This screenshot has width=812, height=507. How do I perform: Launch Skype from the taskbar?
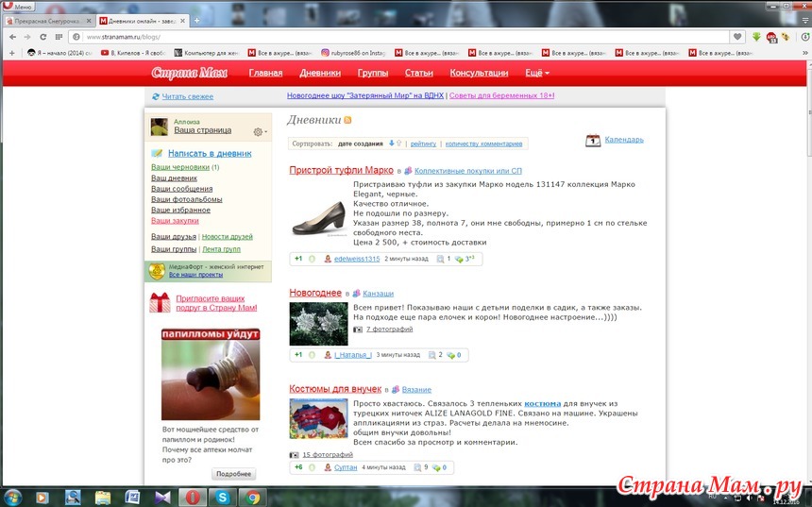point(223,498)
